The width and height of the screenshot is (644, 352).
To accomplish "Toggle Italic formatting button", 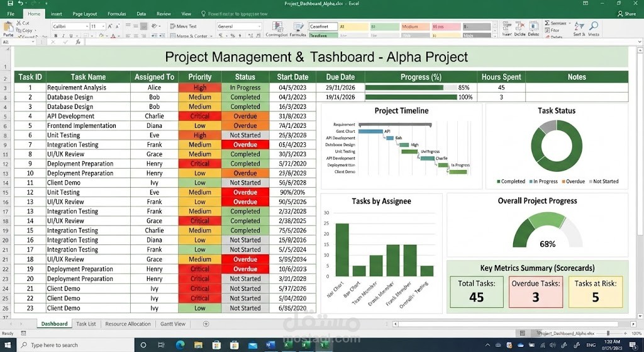I will [x=63, y=36].
